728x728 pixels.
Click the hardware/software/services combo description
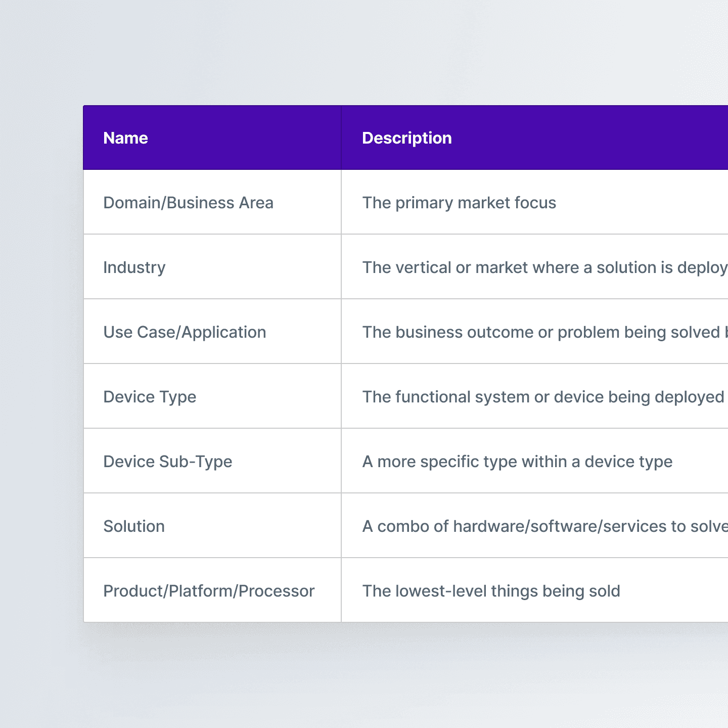[545, 526]
